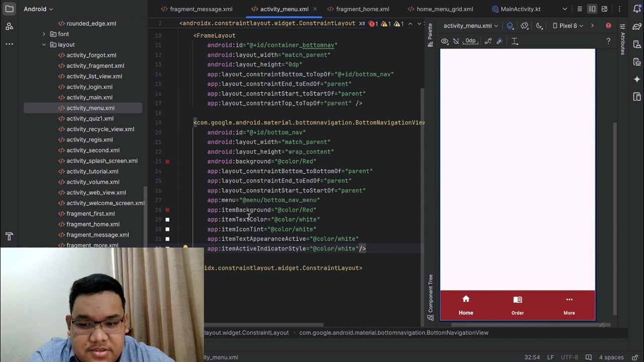This screenshot has width=644, height=362.
Task: Click the Home icon in bottom navigation preview
Action: [466, 299]
